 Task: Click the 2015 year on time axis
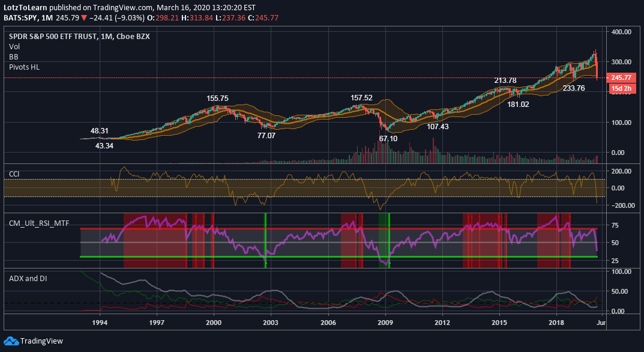point(499,322)
